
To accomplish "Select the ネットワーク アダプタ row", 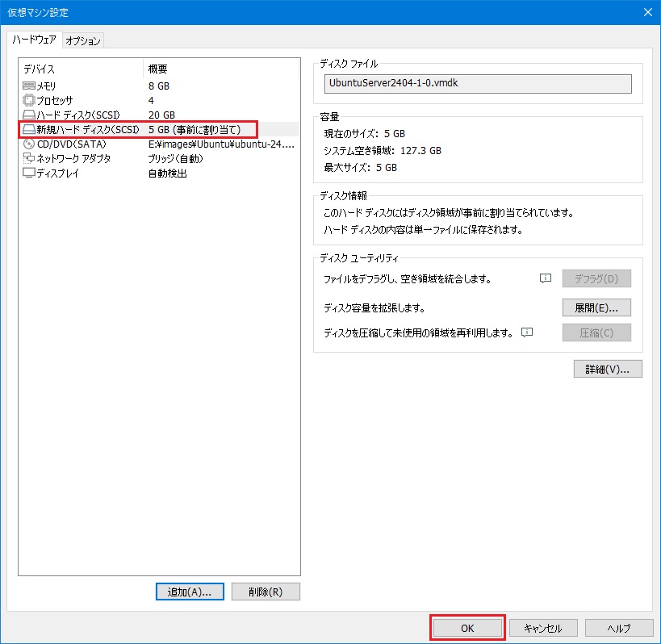I will [158, 158].
